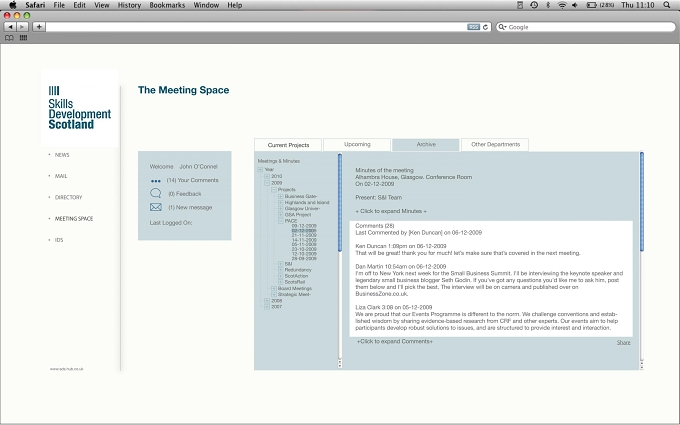Go to IDS in sidebar

point(59,240)
